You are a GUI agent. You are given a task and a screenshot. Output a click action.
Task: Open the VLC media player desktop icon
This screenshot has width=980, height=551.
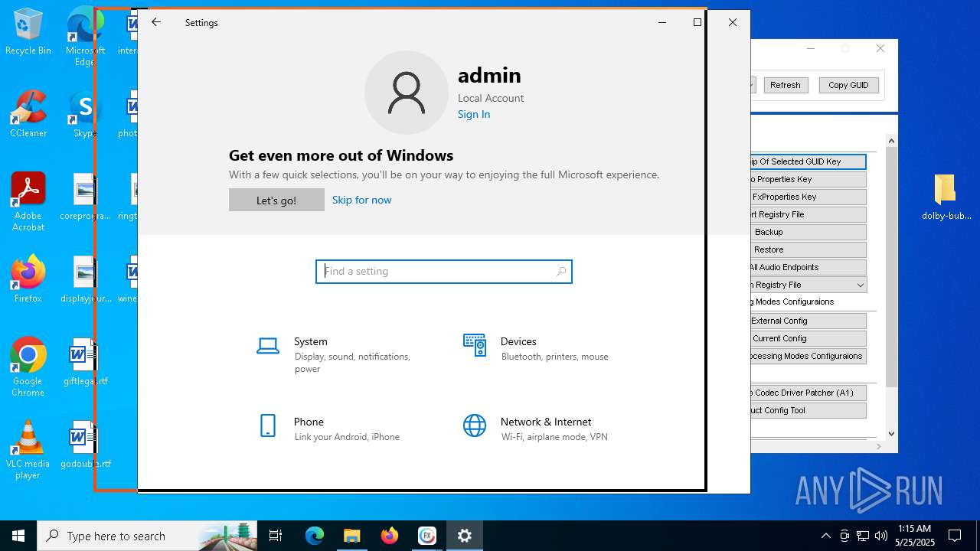[x=28, y=450]
